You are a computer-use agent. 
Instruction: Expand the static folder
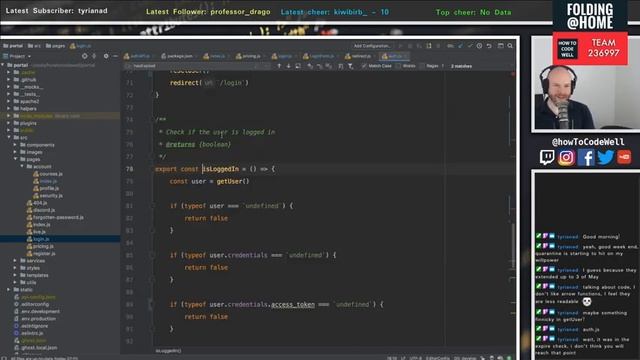[9, 289]
